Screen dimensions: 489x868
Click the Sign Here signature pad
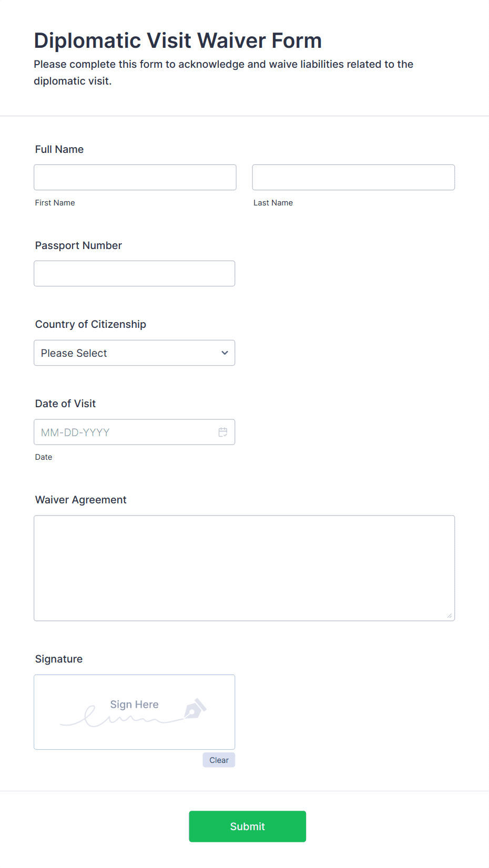click(x=135, y=712)
